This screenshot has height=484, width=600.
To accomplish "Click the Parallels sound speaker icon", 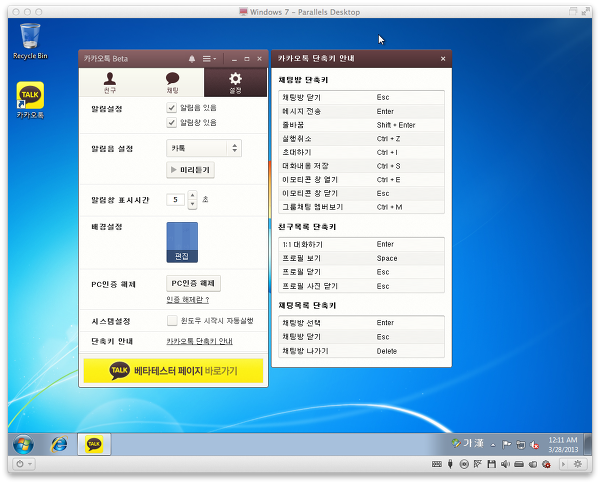I will coord(505,464).
